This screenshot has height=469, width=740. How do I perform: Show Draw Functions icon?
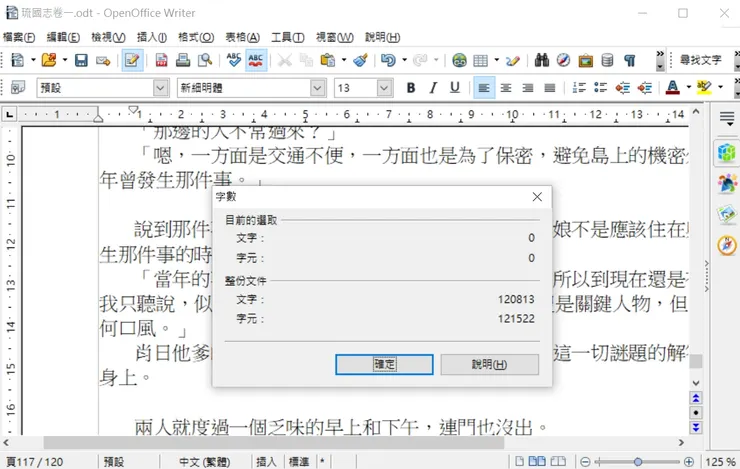point(513,60)
